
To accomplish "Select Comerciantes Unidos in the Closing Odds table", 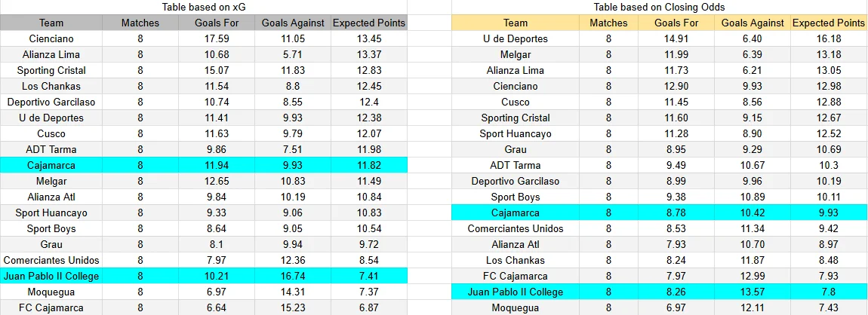I will (516, 229).
